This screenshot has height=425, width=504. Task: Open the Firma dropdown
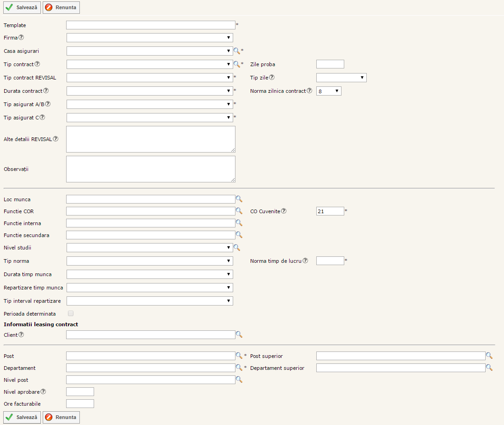point(150,38)
